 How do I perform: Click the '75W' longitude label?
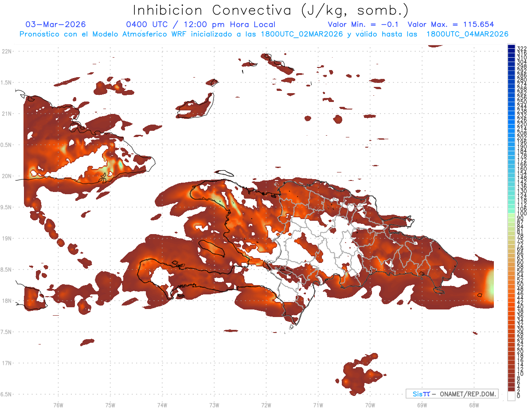tap(110, 405)
